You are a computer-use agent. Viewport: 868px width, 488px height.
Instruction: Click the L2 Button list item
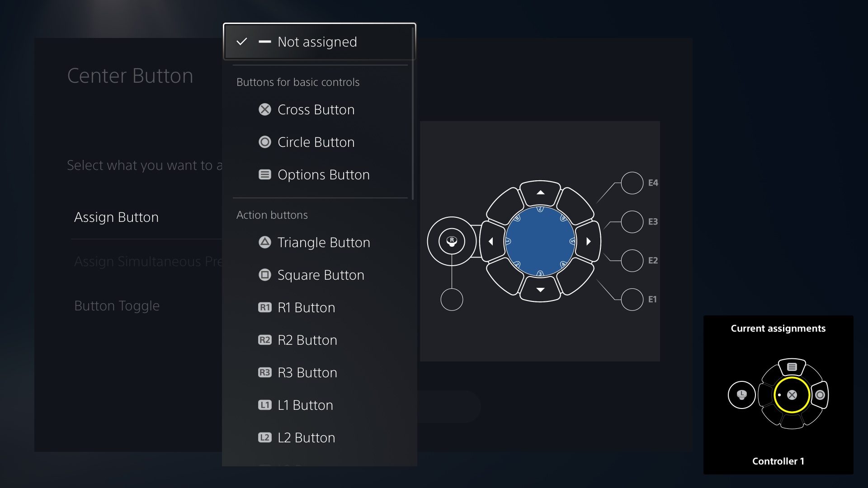point(306,437)
